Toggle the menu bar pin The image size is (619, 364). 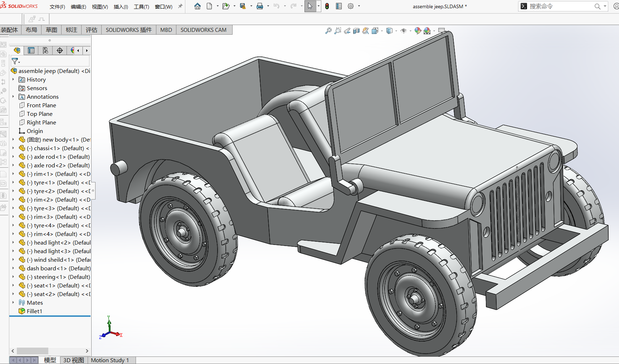[x=180, y=6]
